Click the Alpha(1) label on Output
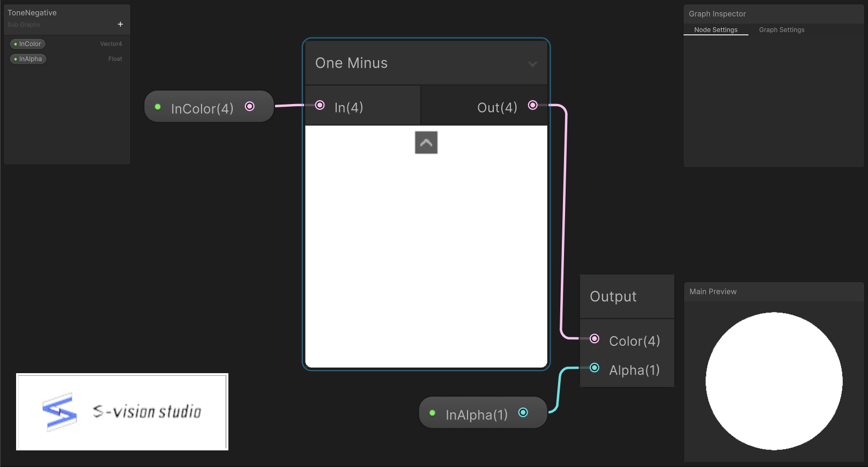This screenshot has width=868, height=467. (x=635, y=370)
